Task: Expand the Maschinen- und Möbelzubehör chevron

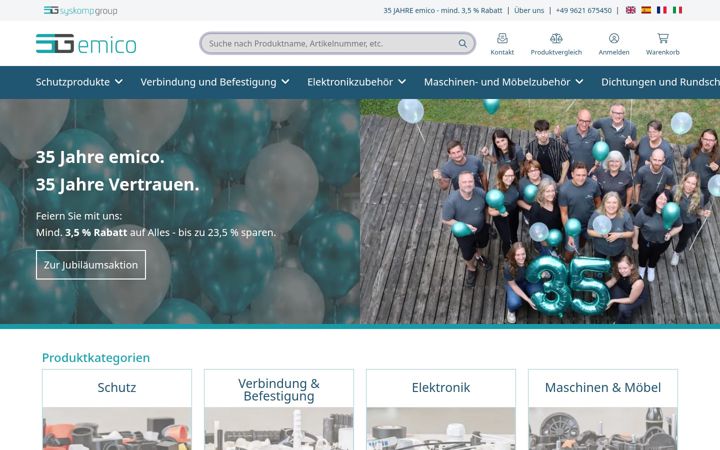Action: pyautogui.click(x=579, y=82)
